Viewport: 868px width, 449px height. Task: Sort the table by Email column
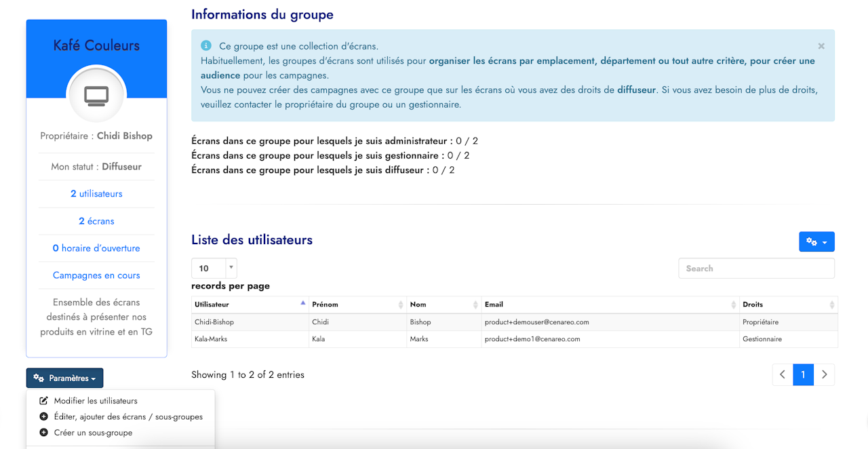(x=610, y=305)
